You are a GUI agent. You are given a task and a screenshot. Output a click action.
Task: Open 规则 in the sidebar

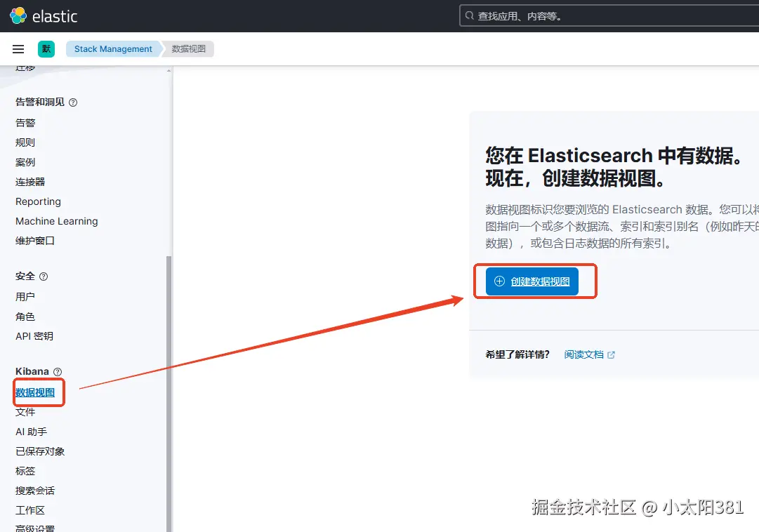pyautogui.click(x=25, y=142)
